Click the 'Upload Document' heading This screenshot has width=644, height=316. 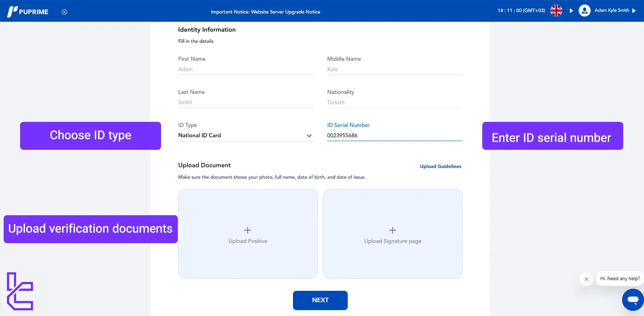pyautogui.click(x=204, y=165)
